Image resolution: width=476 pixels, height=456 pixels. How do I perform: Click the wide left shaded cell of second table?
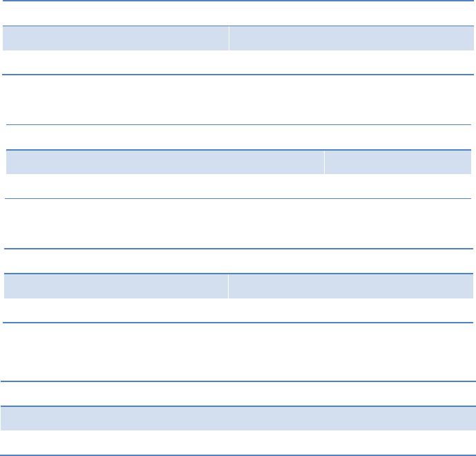click(x=165, y=162)
